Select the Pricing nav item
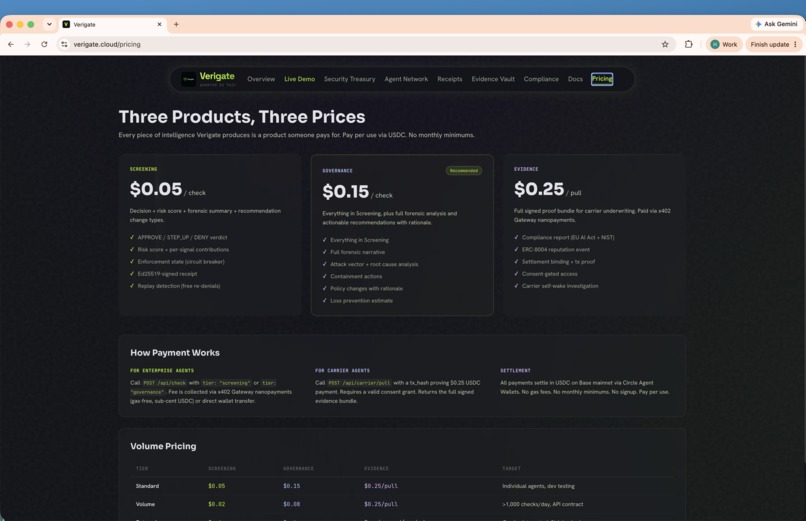The width and height of the screenshot is (806, 521). tap(602, 79)
